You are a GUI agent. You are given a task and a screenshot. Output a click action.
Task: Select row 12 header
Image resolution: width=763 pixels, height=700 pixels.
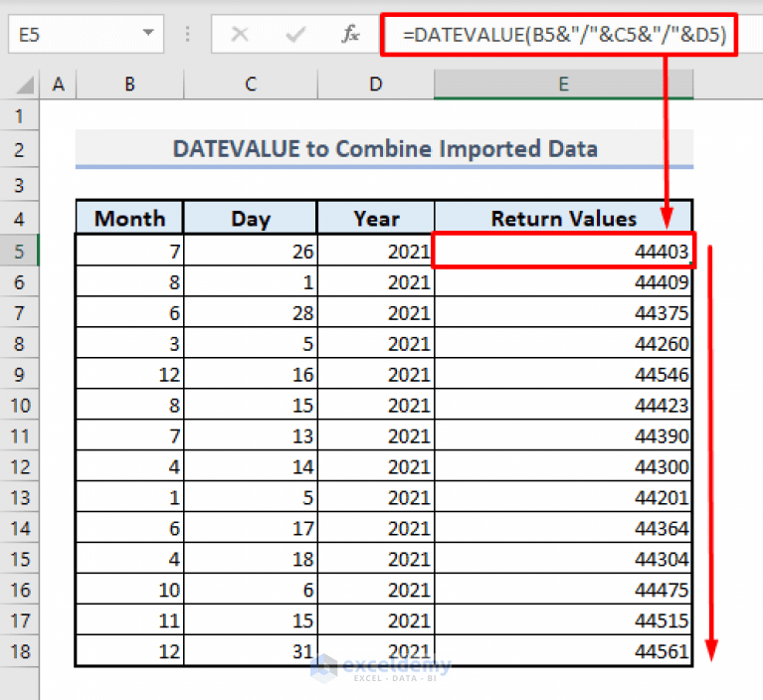(19, 466)
